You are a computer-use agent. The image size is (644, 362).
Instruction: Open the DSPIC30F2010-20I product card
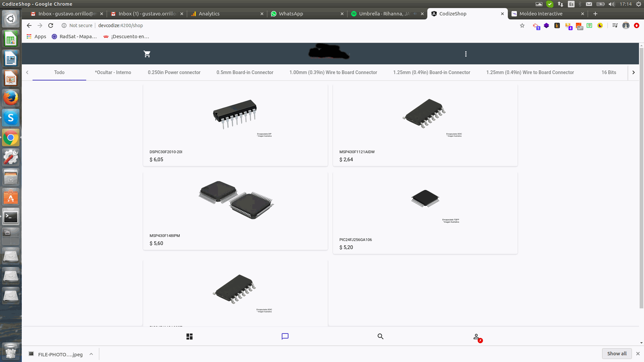tap(235, 125)
